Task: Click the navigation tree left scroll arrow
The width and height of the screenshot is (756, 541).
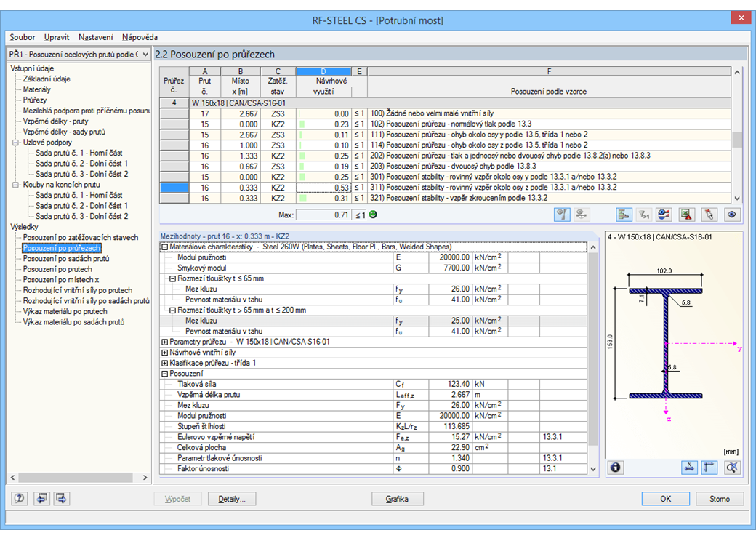Action: coord(12,477)
